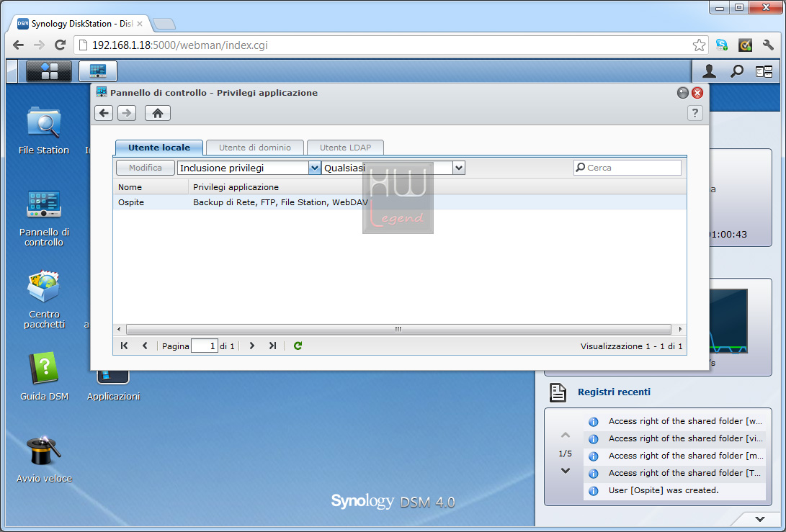Click the log entry ending with '[vi...'
This screenshot has height=532, width=786.
coord(675,439)
